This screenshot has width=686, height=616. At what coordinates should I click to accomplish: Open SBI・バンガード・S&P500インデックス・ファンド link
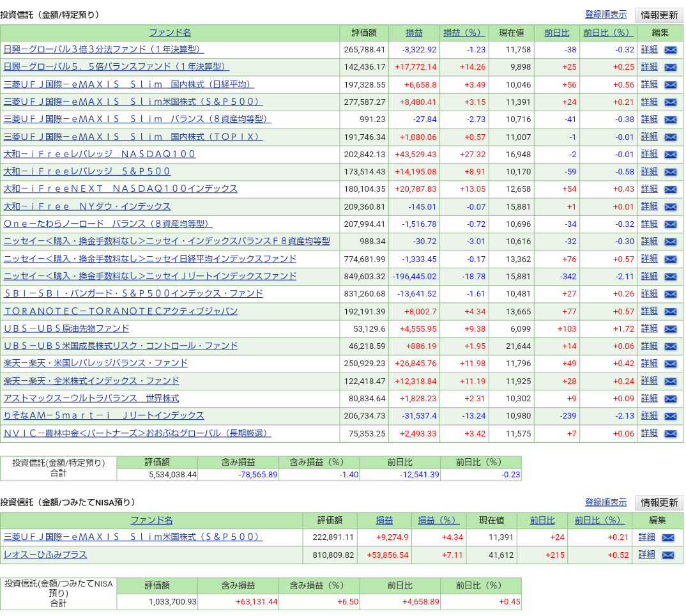133,293
